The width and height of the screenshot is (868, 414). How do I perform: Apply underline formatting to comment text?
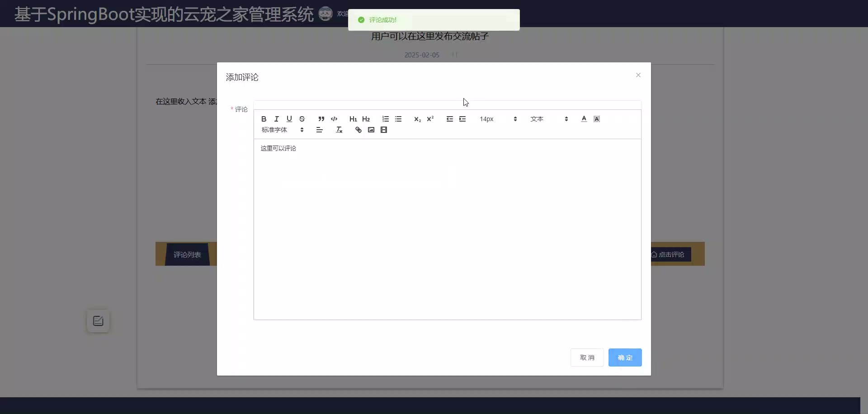point(289,119)
